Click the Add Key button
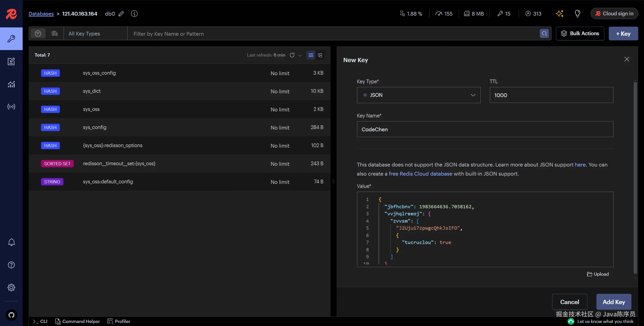644x326 pixels. point(614,302)
